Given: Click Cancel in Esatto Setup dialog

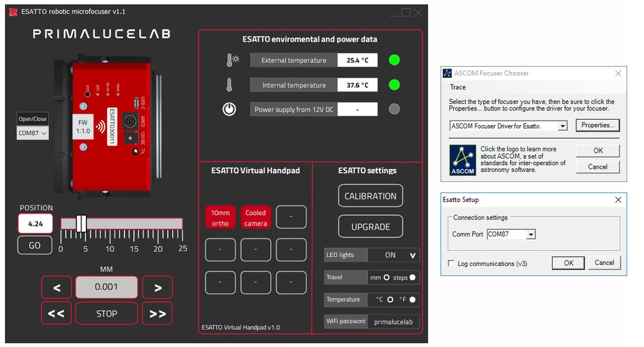Looking at the screenshot, I should (x=604, y=262).
